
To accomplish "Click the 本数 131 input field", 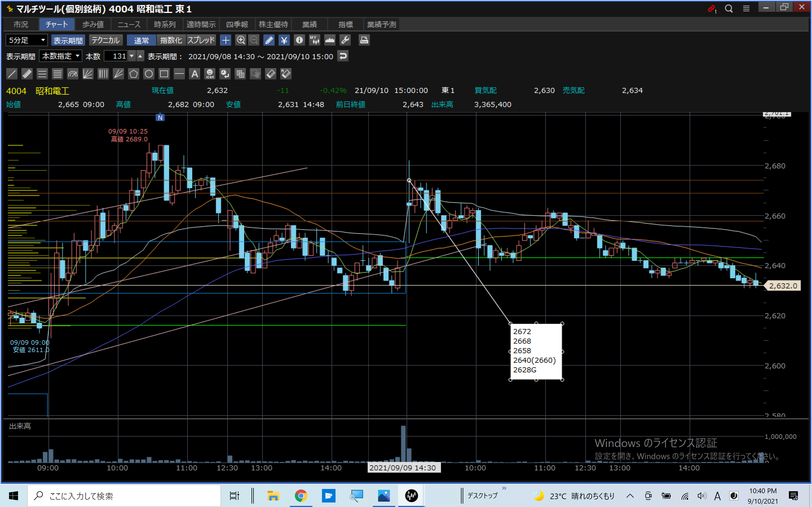I will pos(116,56).
